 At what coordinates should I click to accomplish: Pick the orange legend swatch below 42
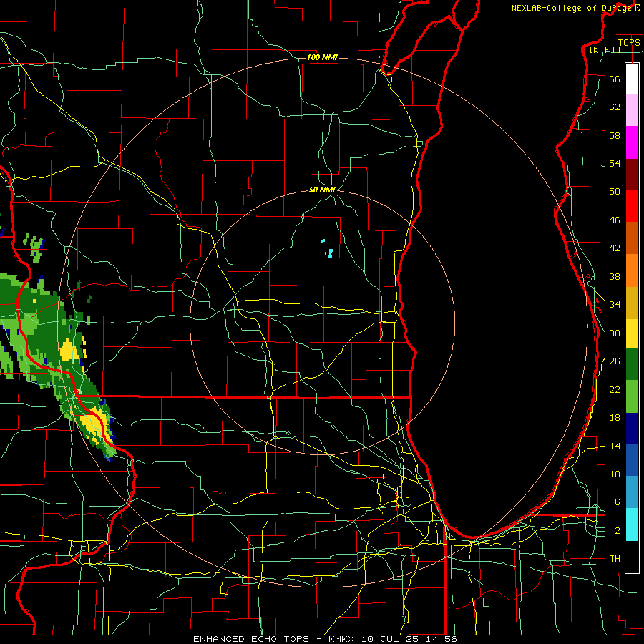click(632, 270)
